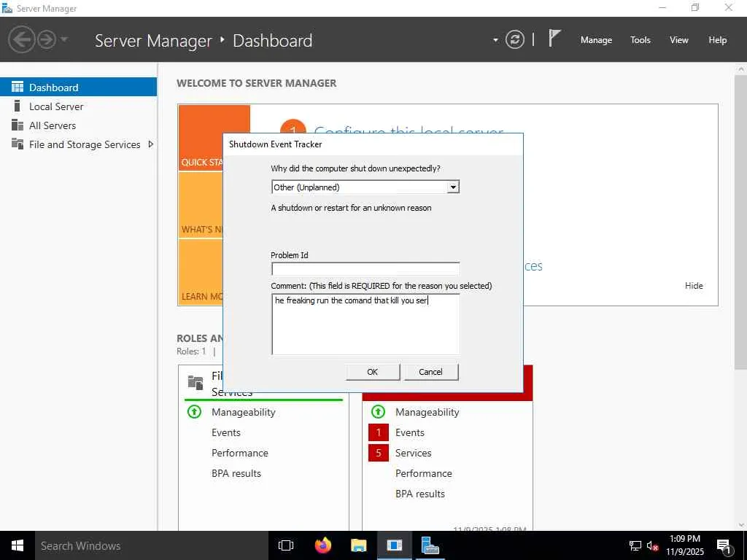Click the taskbar clock showing 1:09 PM
The image size is (747, 560).
[684, 545]
